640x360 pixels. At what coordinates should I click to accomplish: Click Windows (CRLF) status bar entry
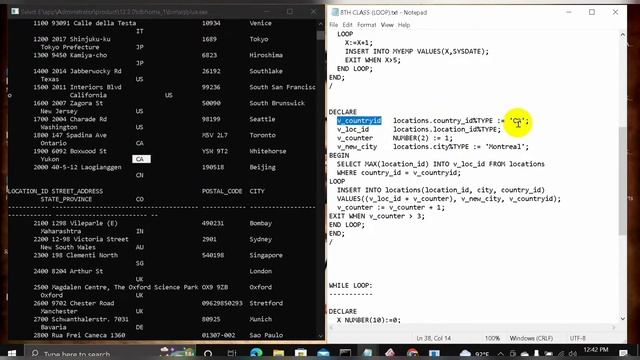(531, 338)
